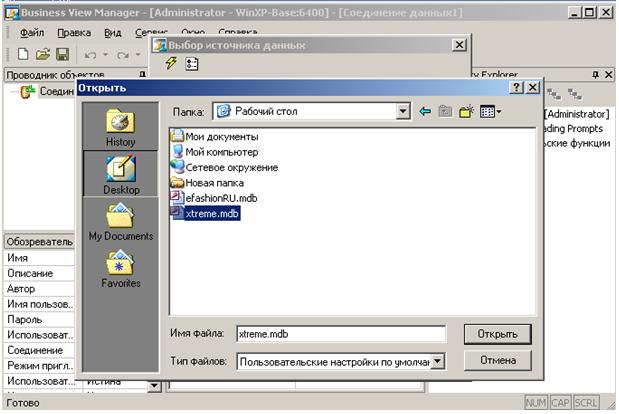Click the New document toolbar icon

click(23, 54)
